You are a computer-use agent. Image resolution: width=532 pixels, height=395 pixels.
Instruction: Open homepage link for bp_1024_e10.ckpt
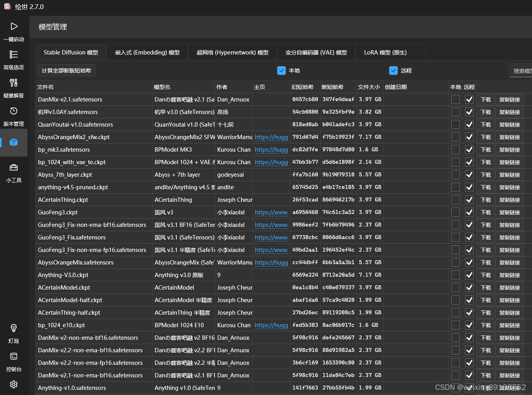click(x=271, y=325)
